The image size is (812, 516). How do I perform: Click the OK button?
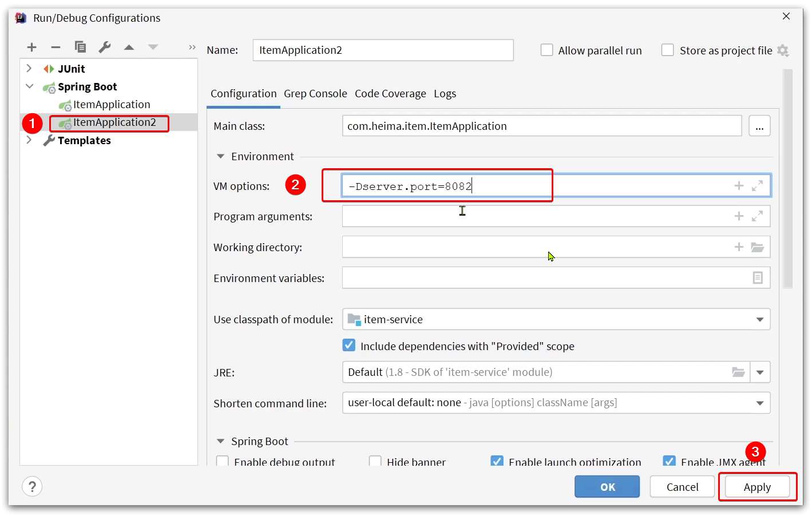pos(607,487)
